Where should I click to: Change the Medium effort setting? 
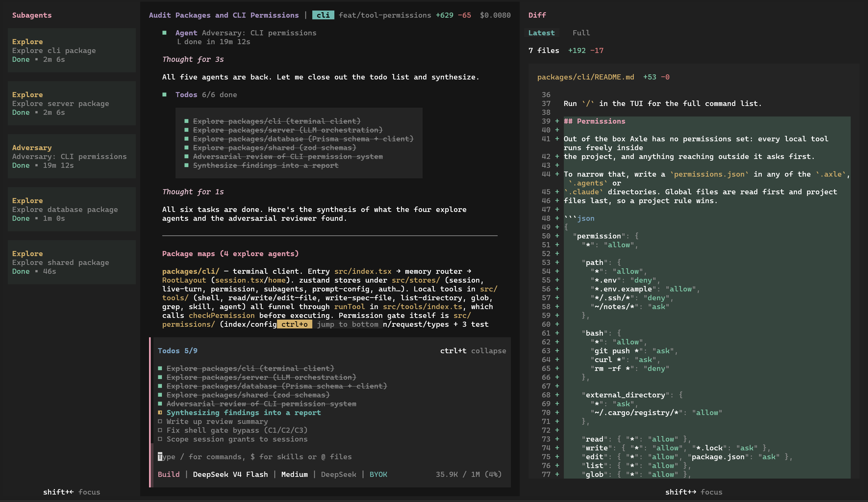pos(295,474)
